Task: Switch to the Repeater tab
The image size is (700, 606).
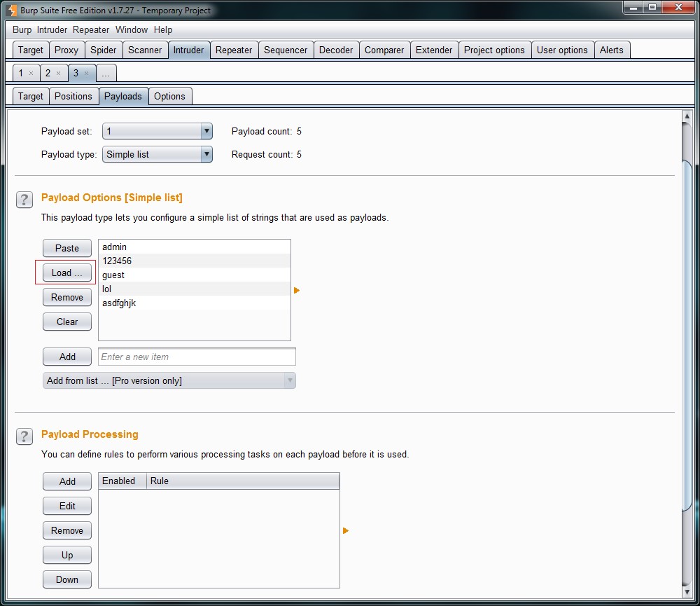Action: click(x=233, y=50)
